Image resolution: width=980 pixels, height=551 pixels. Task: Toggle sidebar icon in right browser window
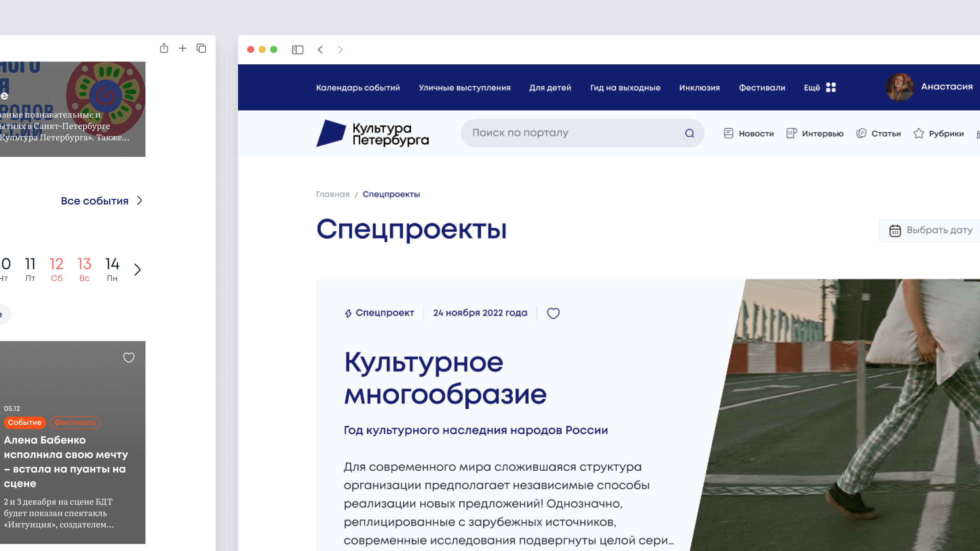click(298, 50)
